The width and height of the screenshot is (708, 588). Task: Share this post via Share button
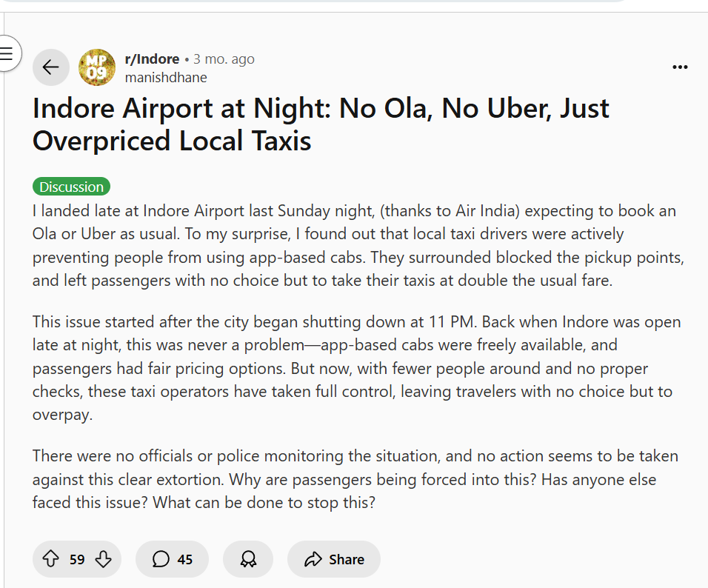pyautogui.click(x=334, y=559)
